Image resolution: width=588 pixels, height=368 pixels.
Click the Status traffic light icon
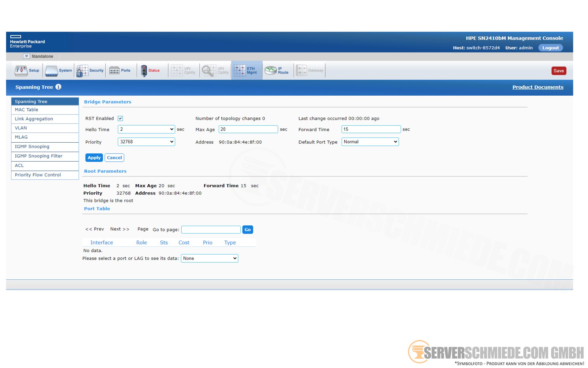[x=144, y=71]
